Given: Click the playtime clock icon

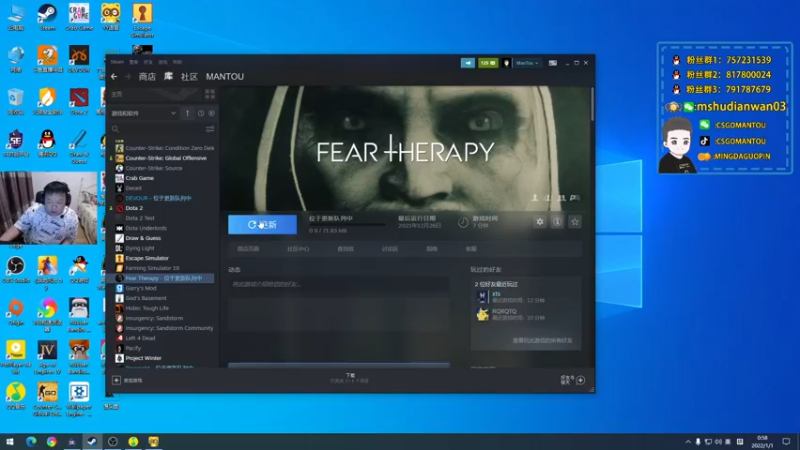Looking at the screenshot, I should click(463, 222).
